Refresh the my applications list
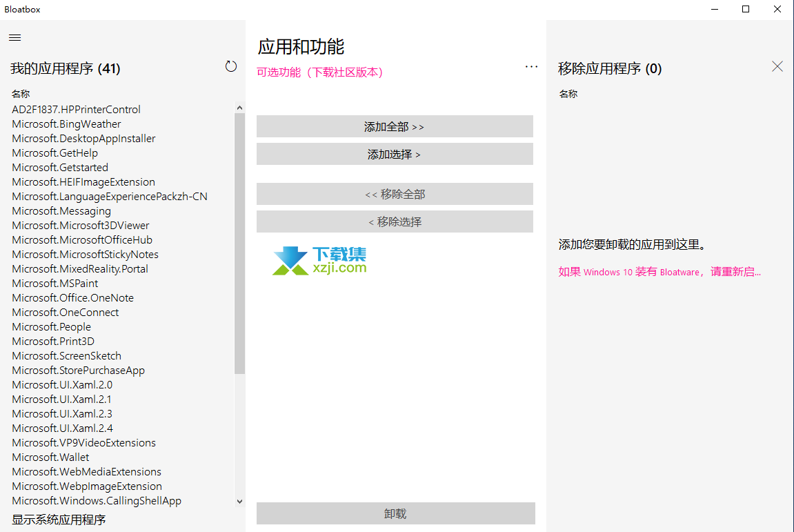The width and height of the screenshot is (794, 532). pos(231,66)
